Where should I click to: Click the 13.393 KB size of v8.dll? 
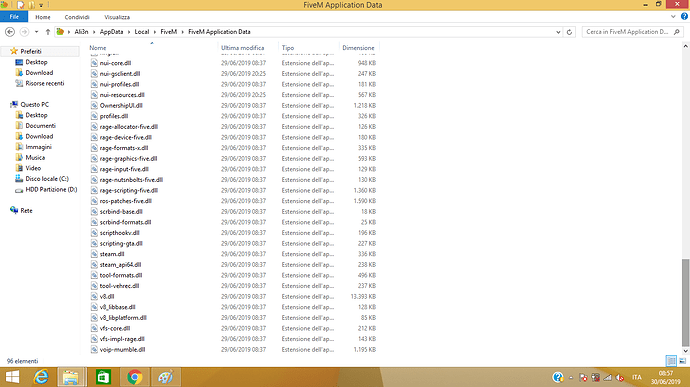coord(363,296)
